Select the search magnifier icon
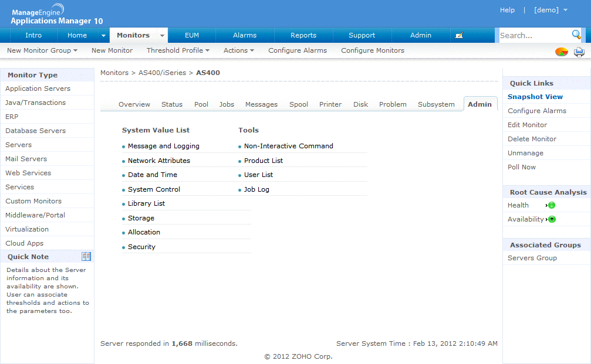 (x=577, y=35)
